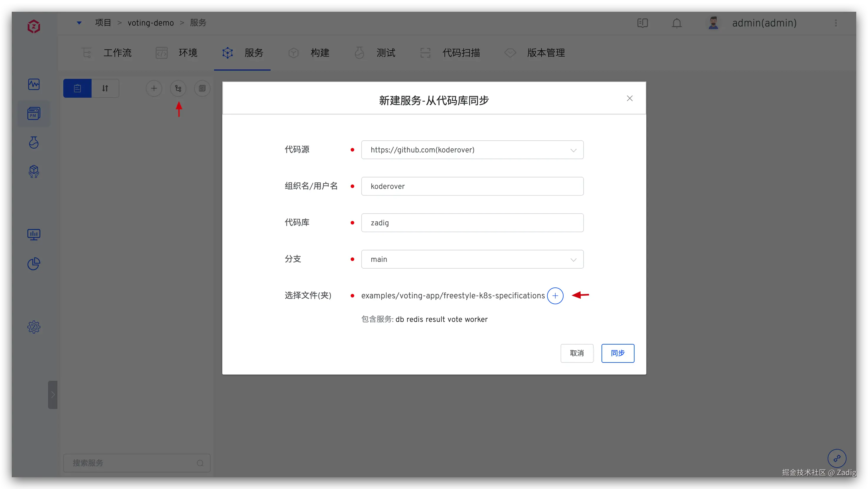
Task: Switch to the service orchestration sort view
Action: 105,89
